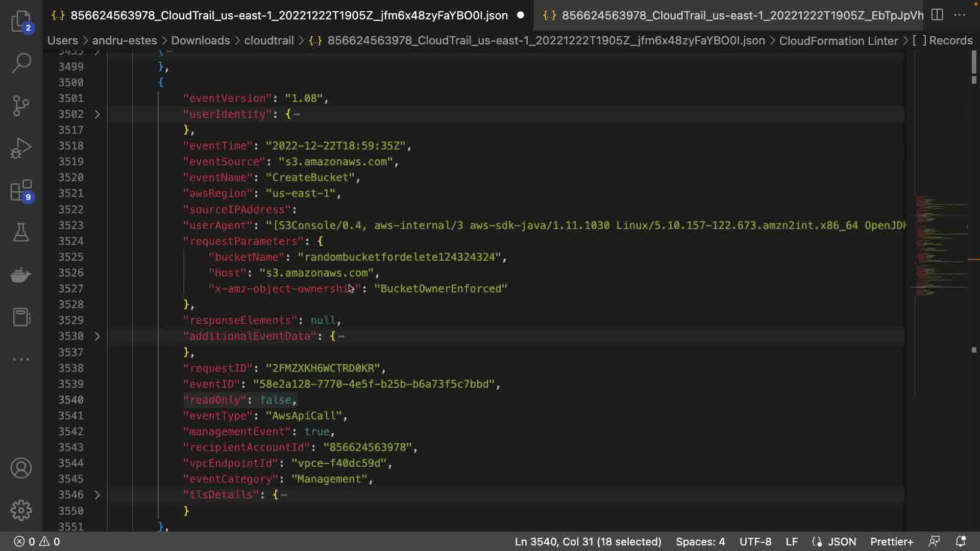Screen dimensions: 980x551
Task: Change language mode via JSON status item
Action: (x=841, y=541)
